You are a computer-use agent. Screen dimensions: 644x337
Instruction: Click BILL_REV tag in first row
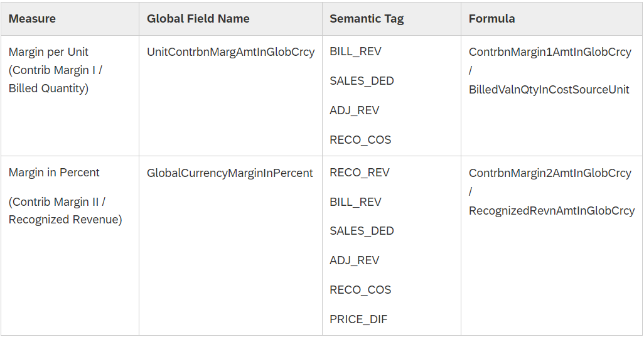pyautogui.click(x=355, y=51)
